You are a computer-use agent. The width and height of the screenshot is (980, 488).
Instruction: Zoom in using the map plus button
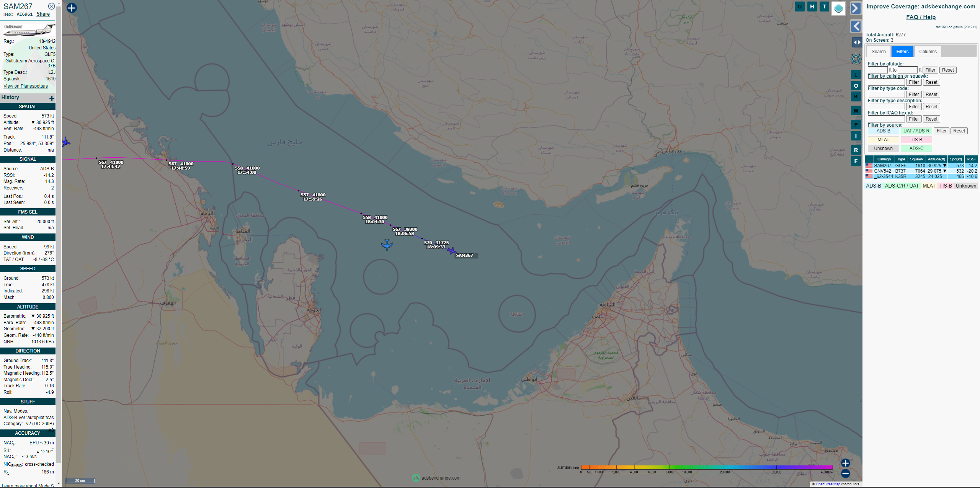(x=845, y=463)
